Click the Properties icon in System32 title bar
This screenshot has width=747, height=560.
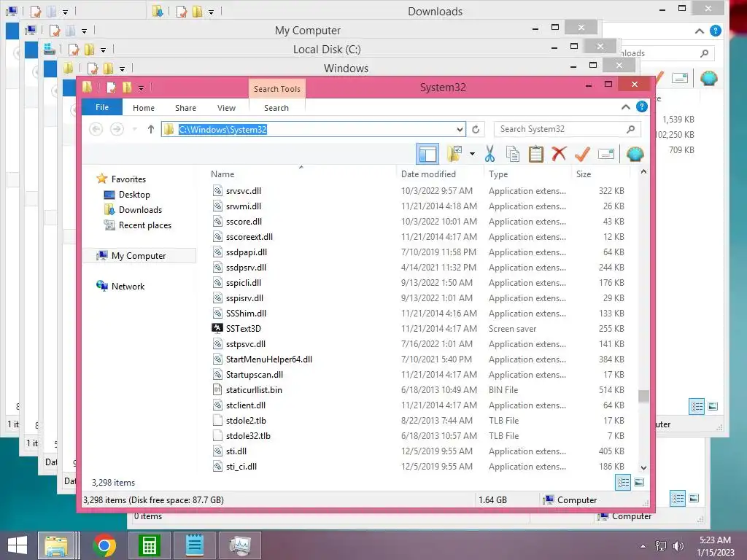click(x=111, y=87)
